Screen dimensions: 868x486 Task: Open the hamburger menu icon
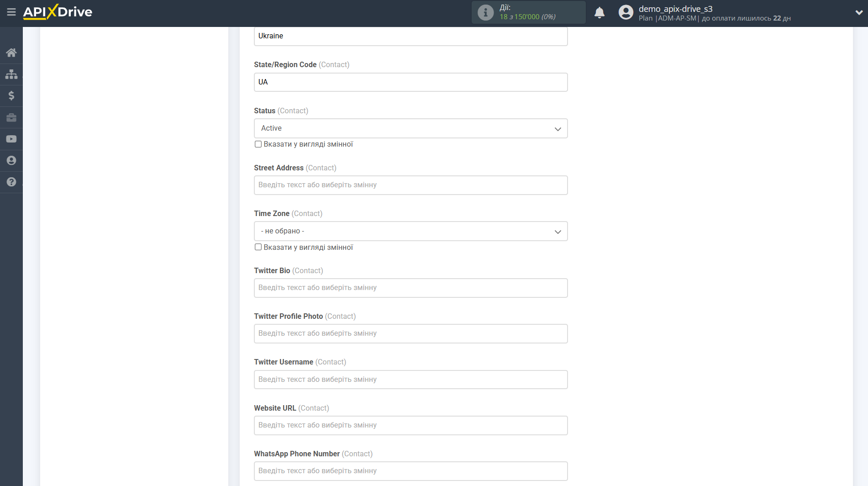click(11, 12)
